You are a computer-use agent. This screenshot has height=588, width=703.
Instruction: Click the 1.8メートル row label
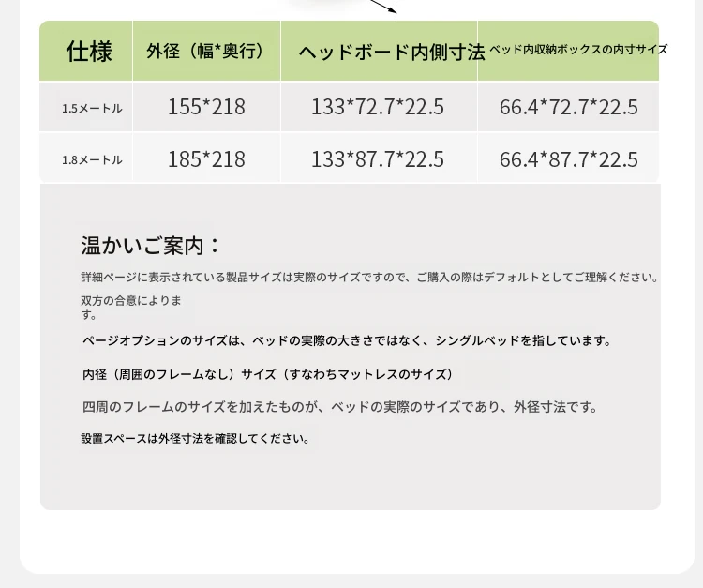click(x=92, y=159)
